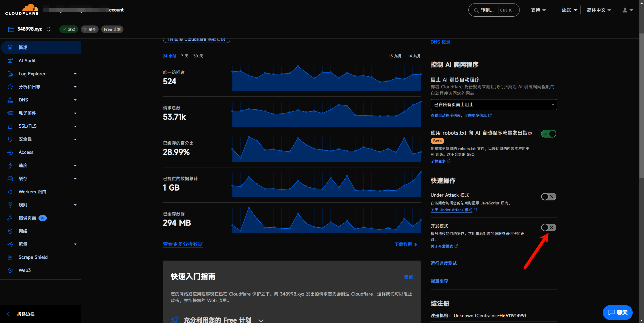The image size is (644, 323).
Task: Open the 已在所有页面上阻止 dropdown
Action: coord(494,104)
